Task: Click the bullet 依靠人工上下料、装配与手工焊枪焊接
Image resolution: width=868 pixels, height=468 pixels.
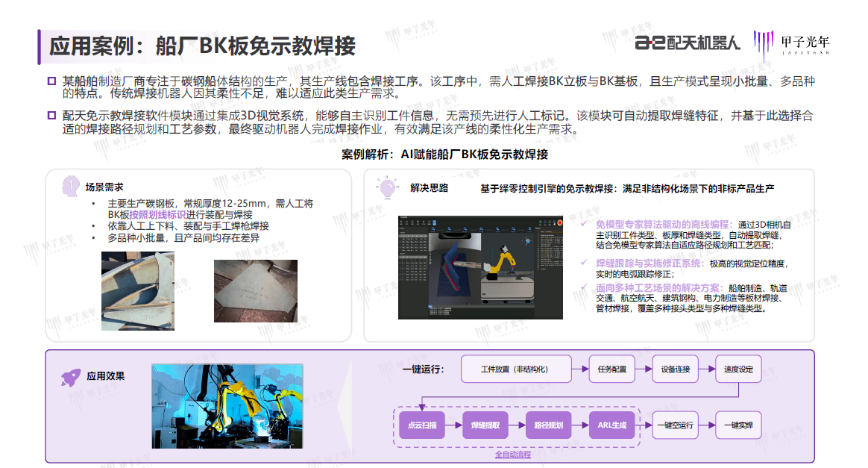Action: (x=188, y=226)
